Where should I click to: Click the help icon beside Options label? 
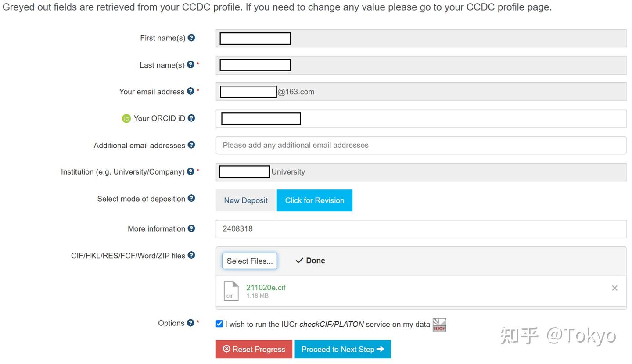click(x=190, y=323)
